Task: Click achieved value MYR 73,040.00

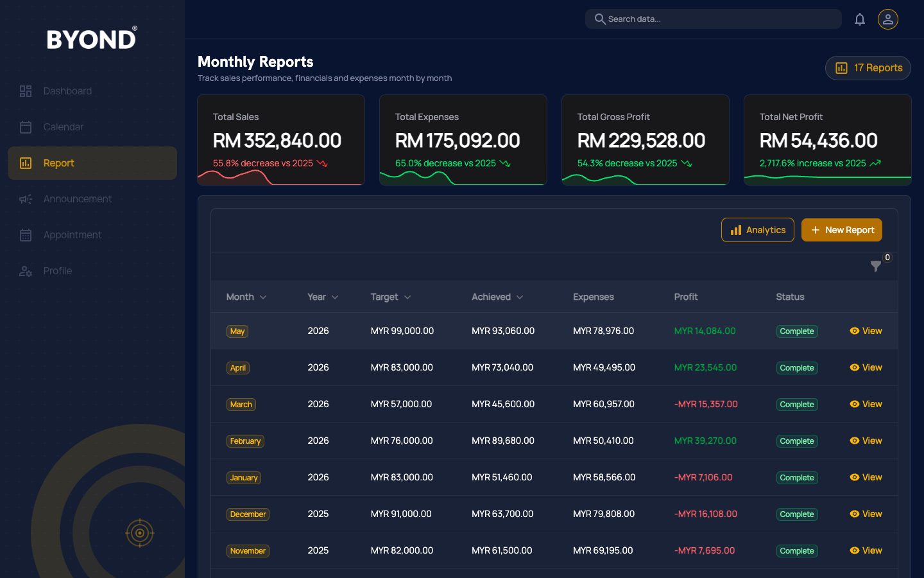Action: click(x=502, y=367)
